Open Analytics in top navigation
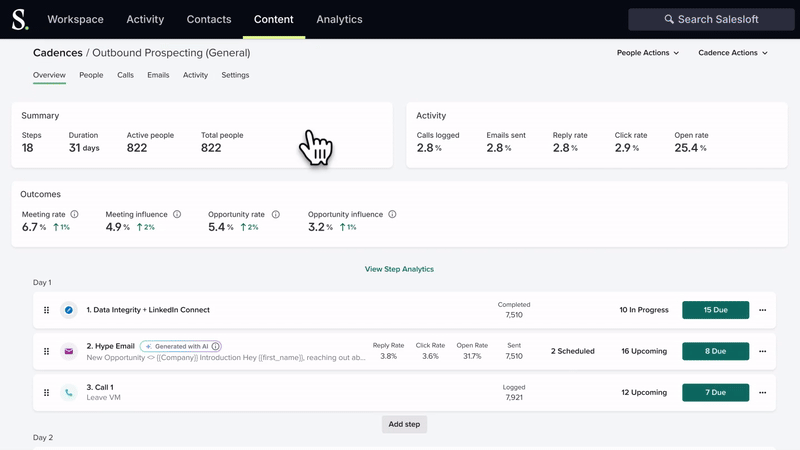800x450 pixels. (x=339, y=19)
